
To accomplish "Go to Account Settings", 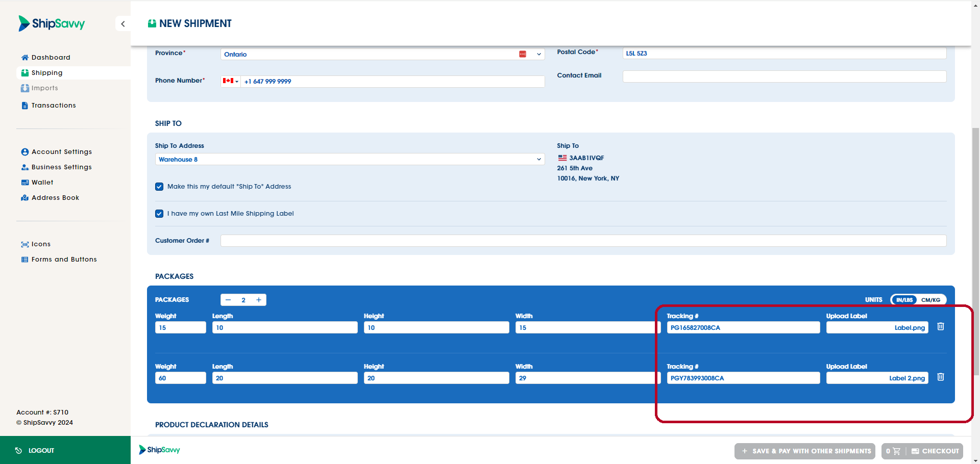I will coord(62,152).
